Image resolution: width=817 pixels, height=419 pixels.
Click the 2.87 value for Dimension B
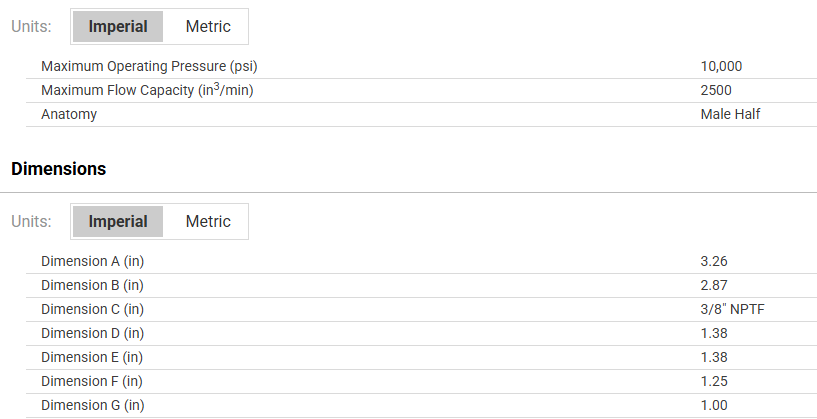(x=714, y=285)
